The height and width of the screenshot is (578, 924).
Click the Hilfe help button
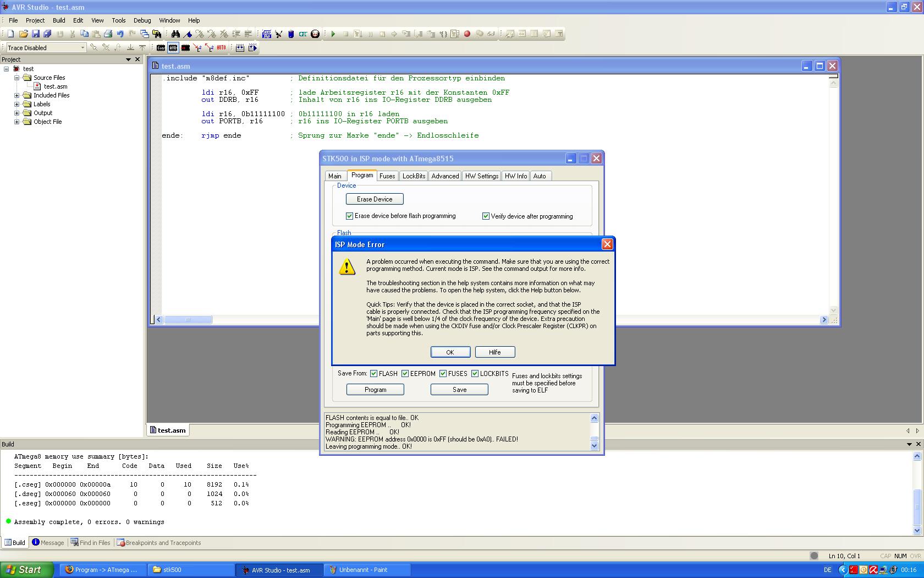click(x=494, y=352)
